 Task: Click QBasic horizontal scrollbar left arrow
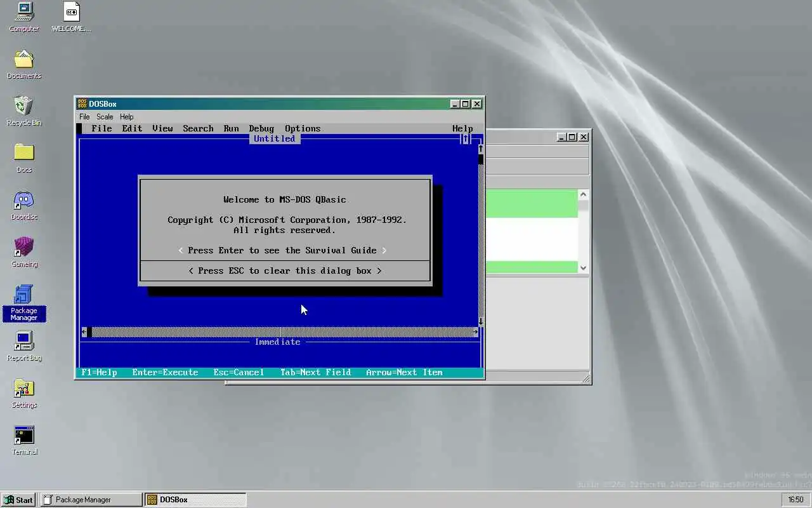click(84, 331)
